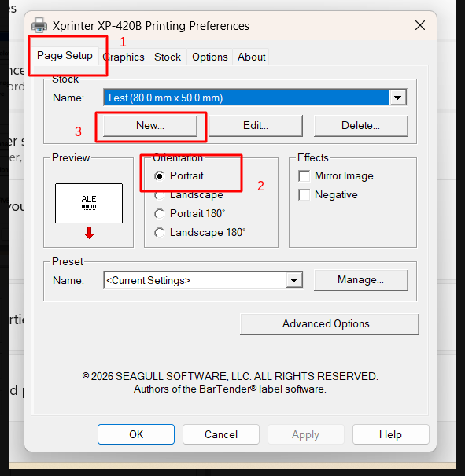The width and height of the screenshot is (465, 476).
Task: Open Advanced Options...
Action: click(x=330, y=324)
